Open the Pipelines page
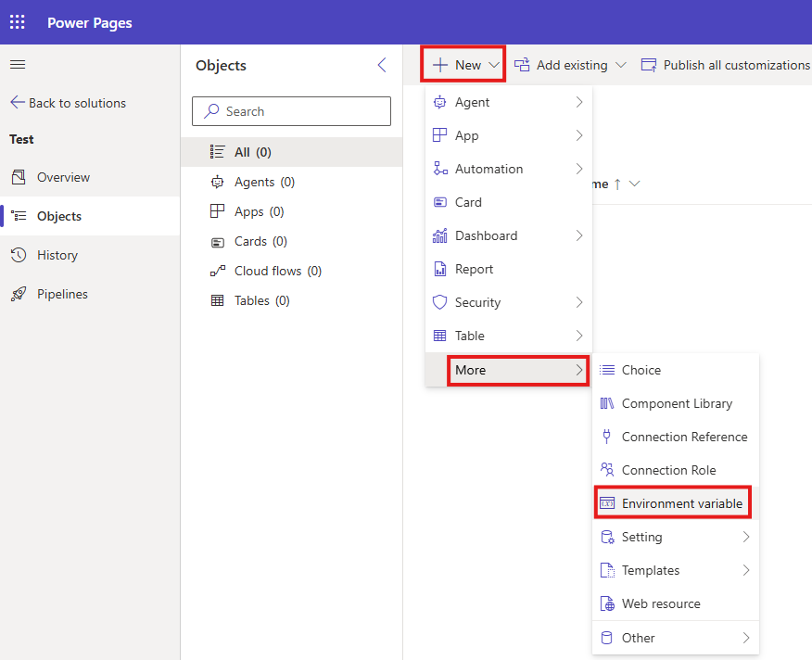 90,294
